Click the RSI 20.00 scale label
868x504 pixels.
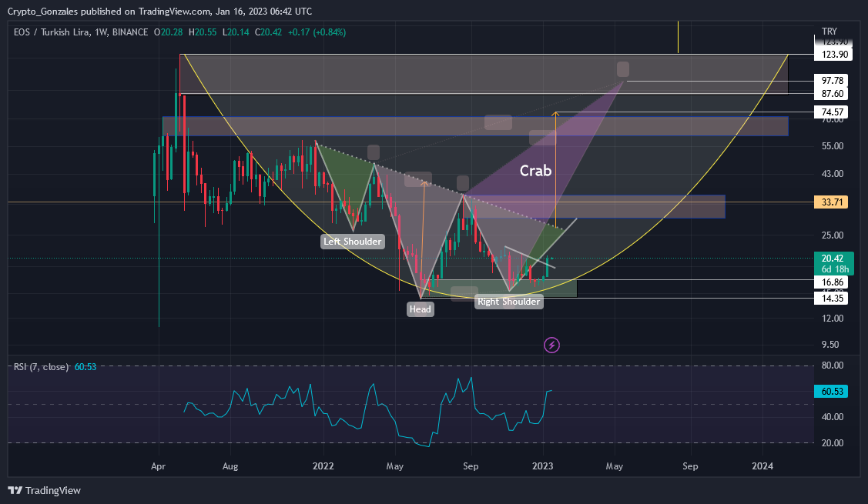833,442
